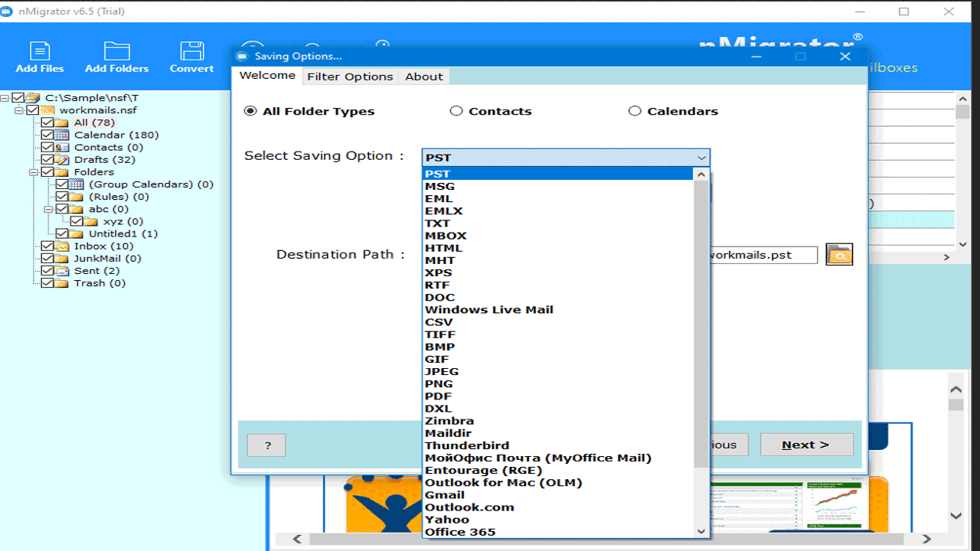The image size is (980, 551).
Task: Choose MBOX from the saving options list
Action: point(558,236)
